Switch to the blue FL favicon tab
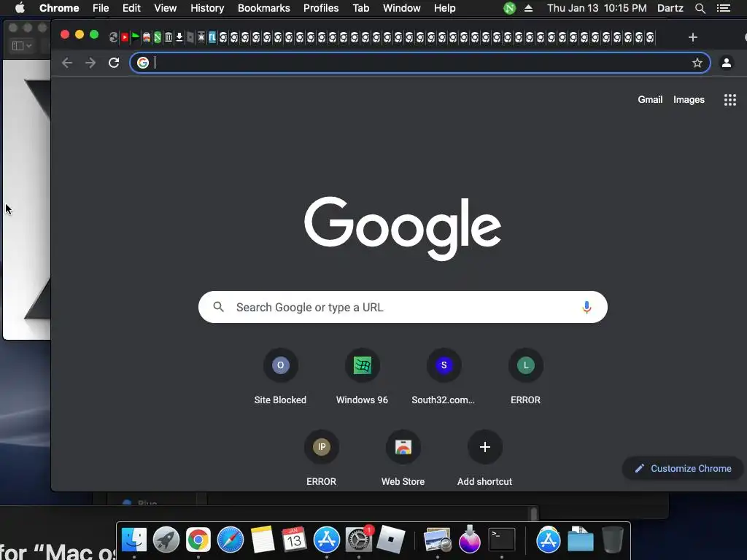Image resolution: width=747 pixels, height=560 pixels. coord(212,37)
